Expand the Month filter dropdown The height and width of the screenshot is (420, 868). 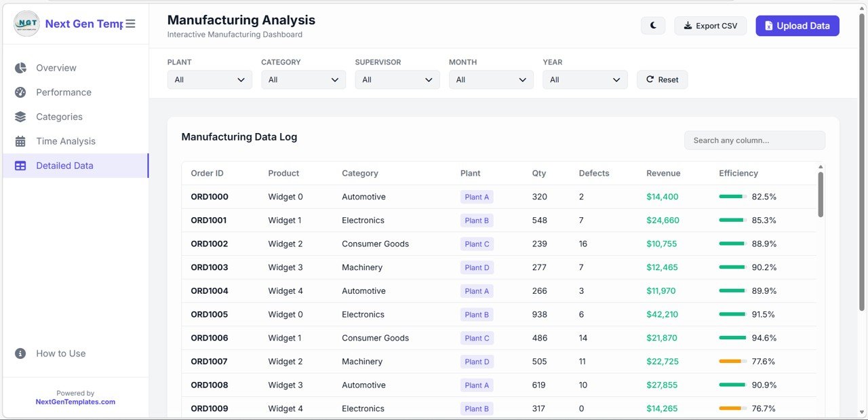click(x=490, y=79)
